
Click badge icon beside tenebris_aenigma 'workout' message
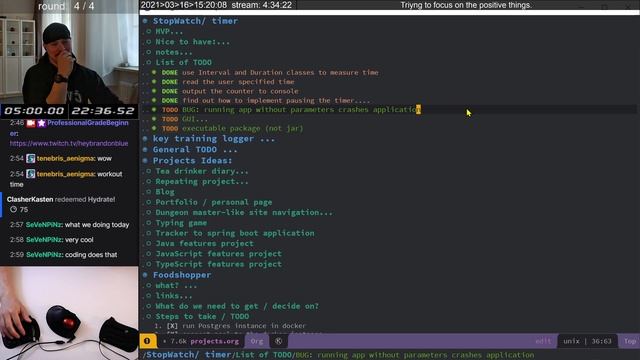(x=31, y=174)
